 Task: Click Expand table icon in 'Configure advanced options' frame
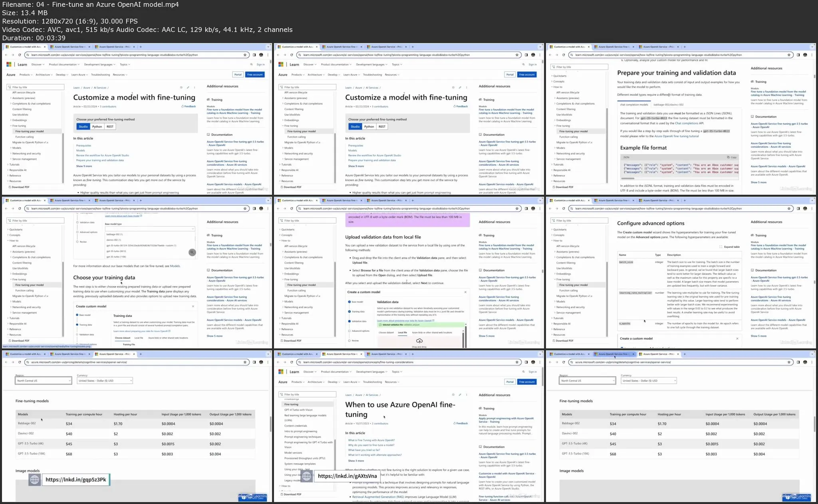721,247
